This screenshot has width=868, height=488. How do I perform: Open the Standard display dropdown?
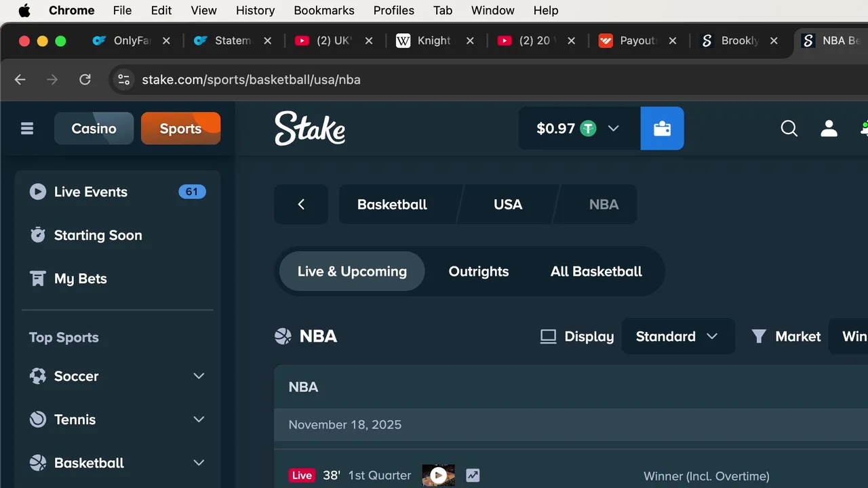click(678, 336)
